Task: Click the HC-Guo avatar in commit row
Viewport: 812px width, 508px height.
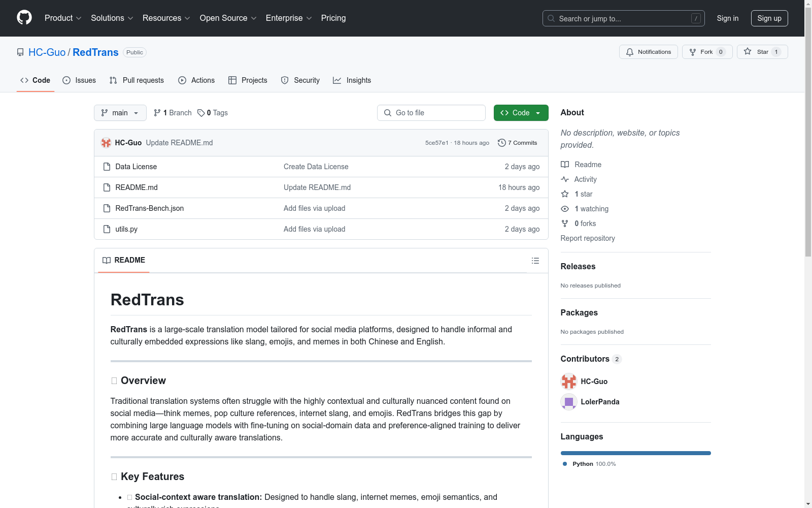Action: click(x=106, y=143)
